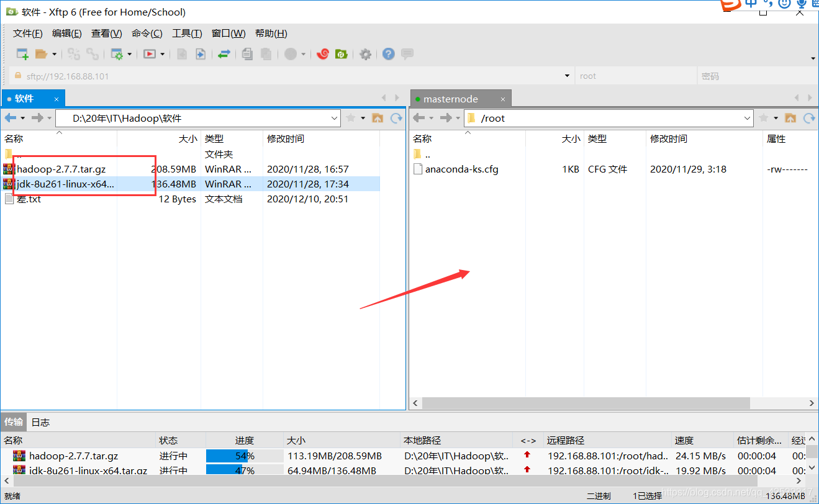
Task: Click the root username field
Action: tap(635, 76)
